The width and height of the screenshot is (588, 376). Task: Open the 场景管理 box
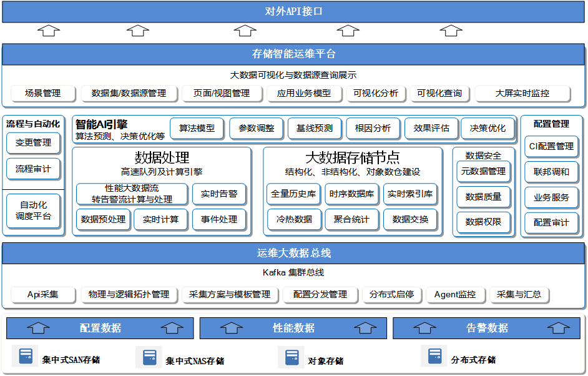(43, 94)
